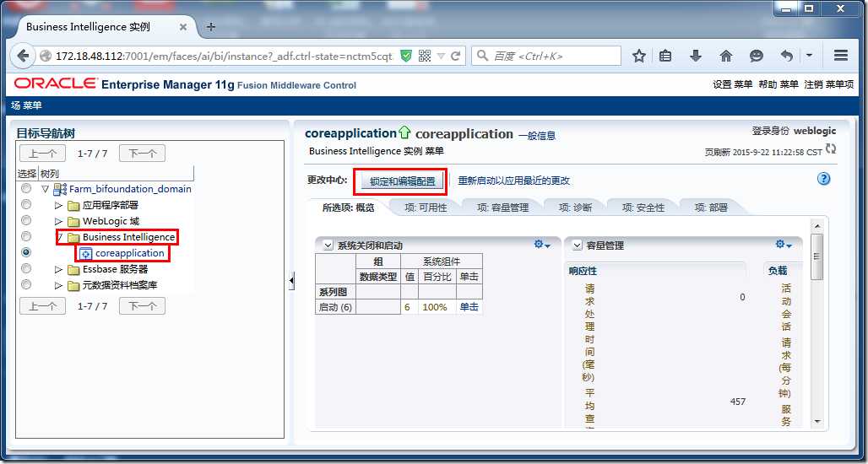Click the bottom 下一个 button
The width and height of the screenshot is (868, 464).
[x=142, y=306]
